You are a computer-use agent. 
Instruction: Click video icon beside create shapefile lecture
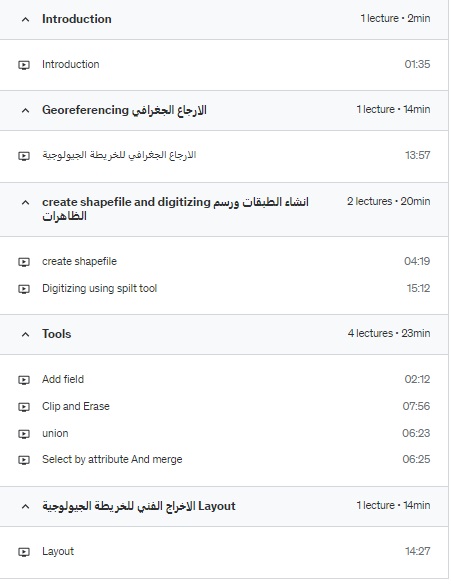tap(24, 262)
